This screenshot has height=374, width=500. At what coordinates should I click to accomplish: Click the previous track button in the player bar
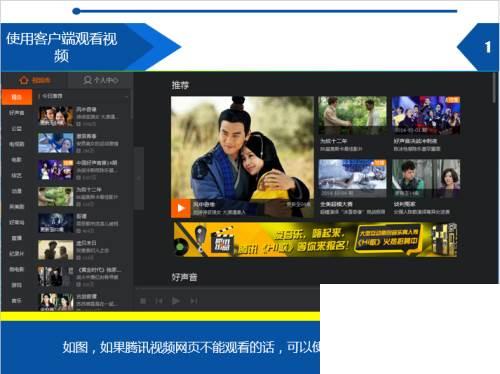(159, 301)
